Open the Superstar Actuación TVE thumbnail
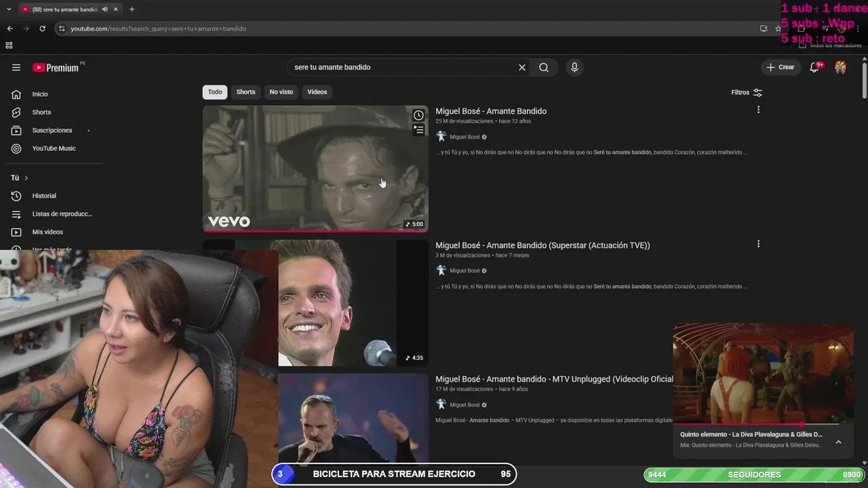 tap(353, 303)
